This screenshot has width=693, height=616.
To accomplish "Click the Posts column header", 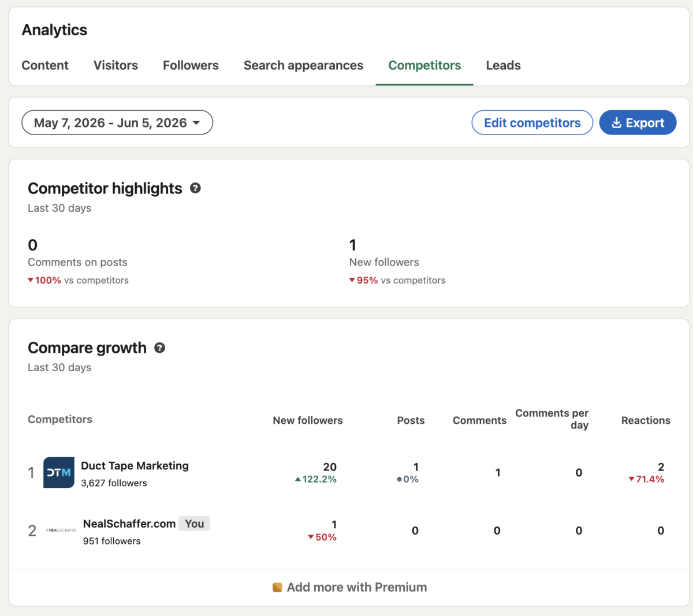I will pos(411,420).
